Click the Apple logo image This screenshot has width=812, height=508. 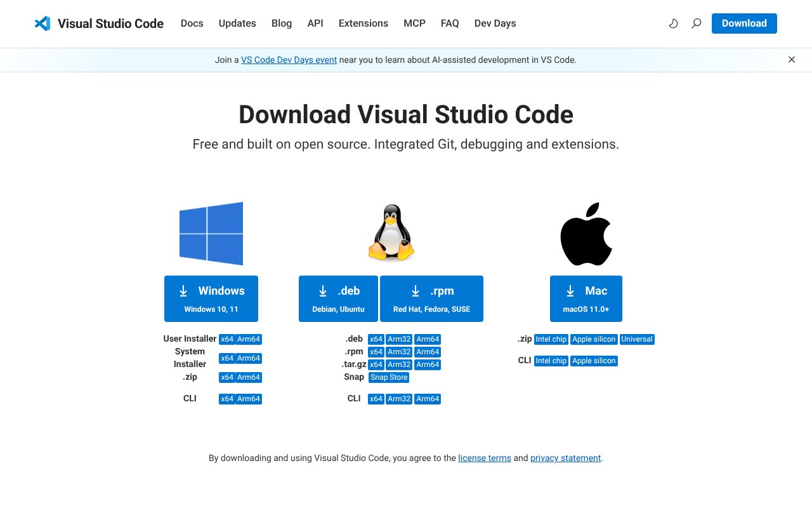click(586, 234)
